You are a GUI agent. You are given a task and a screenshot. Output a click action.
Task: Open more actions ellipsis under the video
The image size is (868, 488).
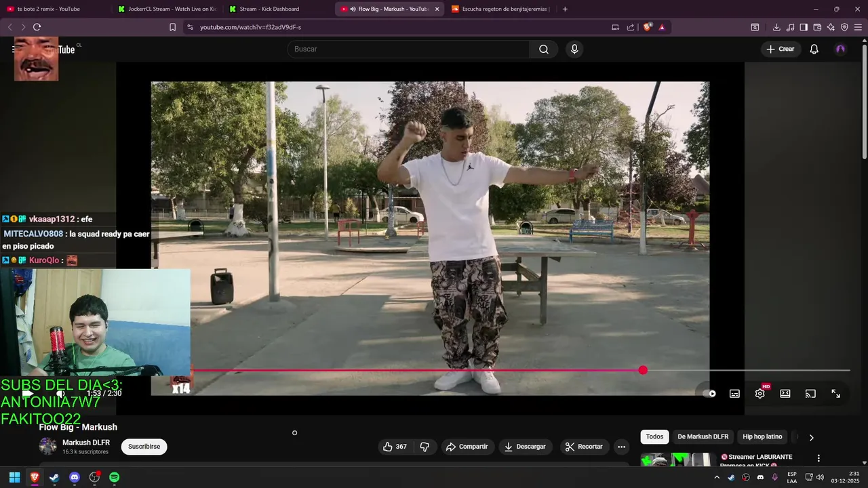tap(621, 447)
